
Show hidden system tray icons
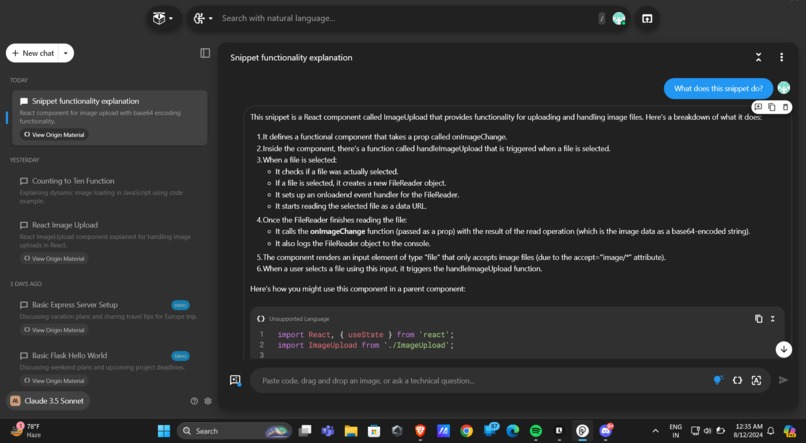(x=655, y=431)
